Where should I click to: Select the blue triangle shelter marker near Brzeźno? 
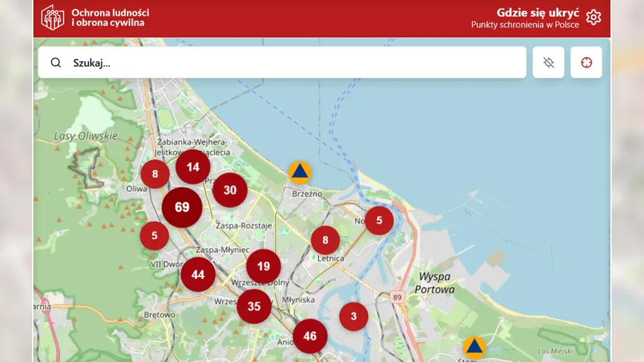pos(300,172)
